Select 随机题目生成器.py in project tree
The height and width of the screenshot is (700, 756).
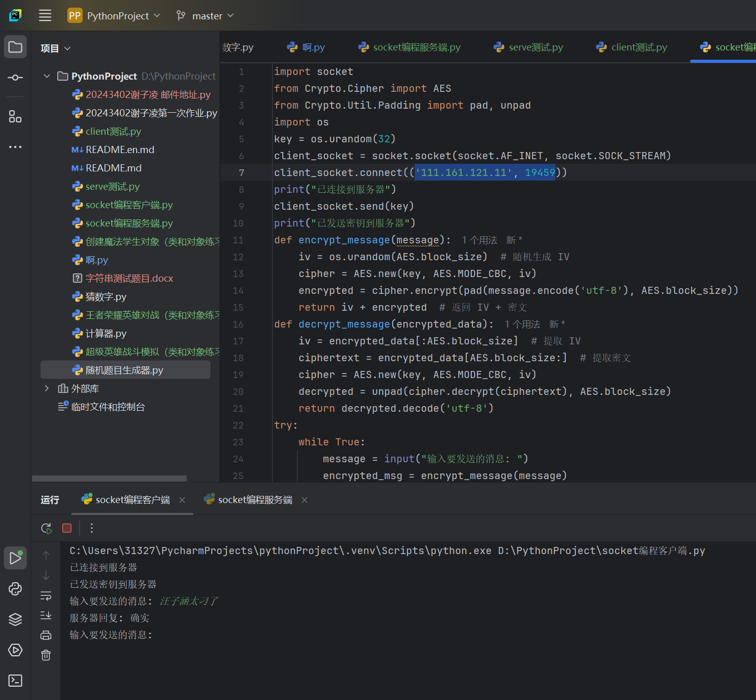[125, 370]
